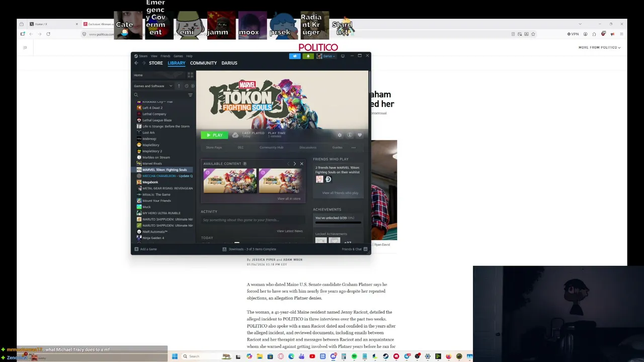Open the Darius account dropdown
The image size is (644, 362).
coord(326,56)
